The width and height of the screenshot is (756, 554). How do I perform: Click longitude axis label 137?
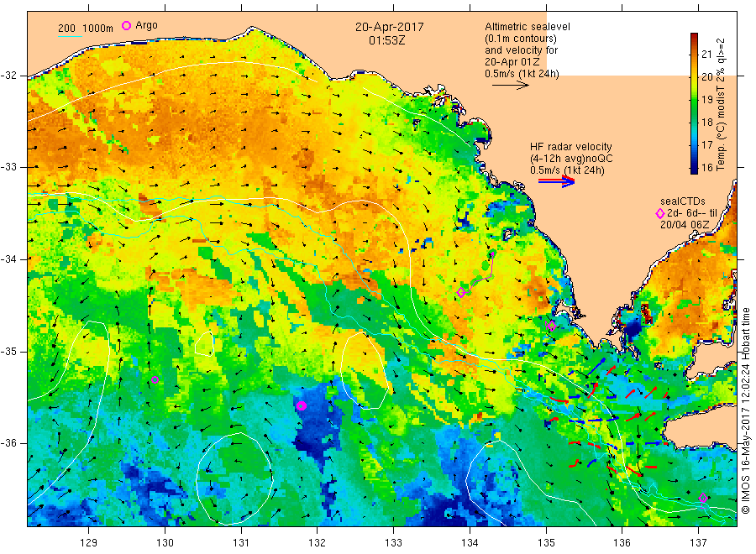coord(698,543)
